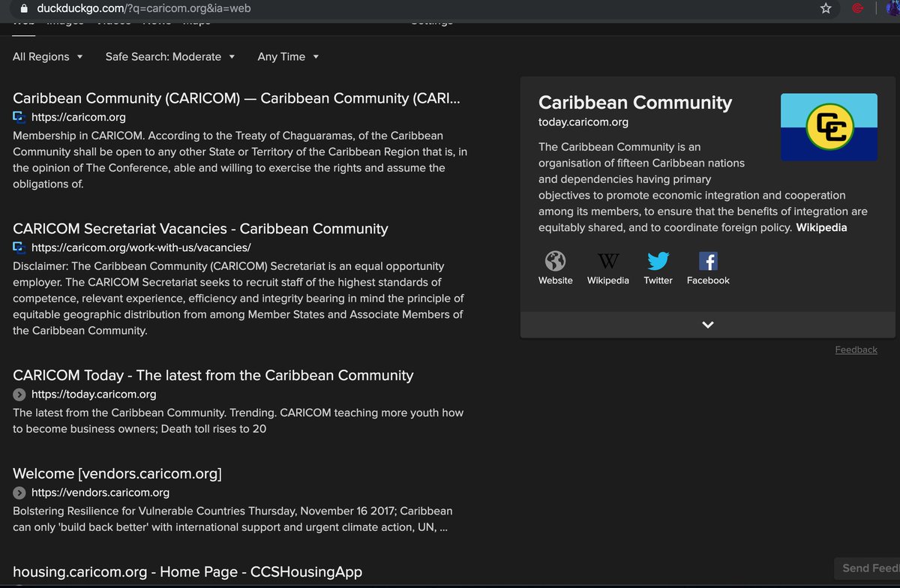Open the Any Time filter dropdown
This screenshot has height=588, width=900.
pyautogui.click(x=288, y=57)
